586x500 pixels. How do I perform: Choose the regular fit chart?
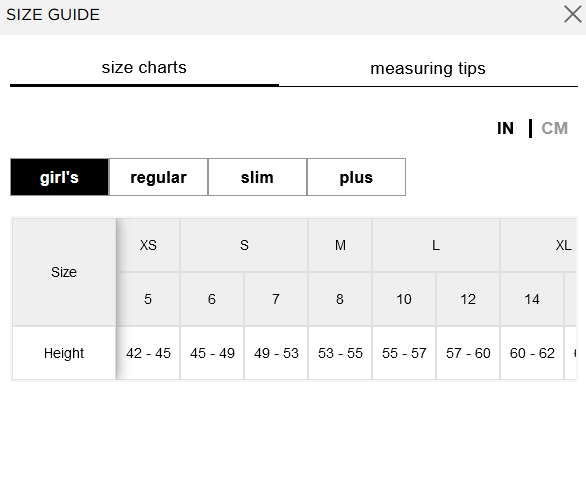pos(158,177)
